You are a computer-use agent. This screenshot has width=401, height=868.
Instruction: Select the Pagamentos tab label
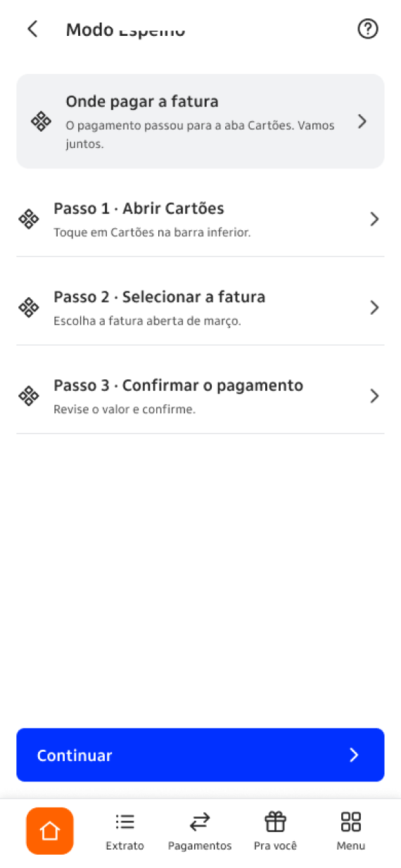200,845
